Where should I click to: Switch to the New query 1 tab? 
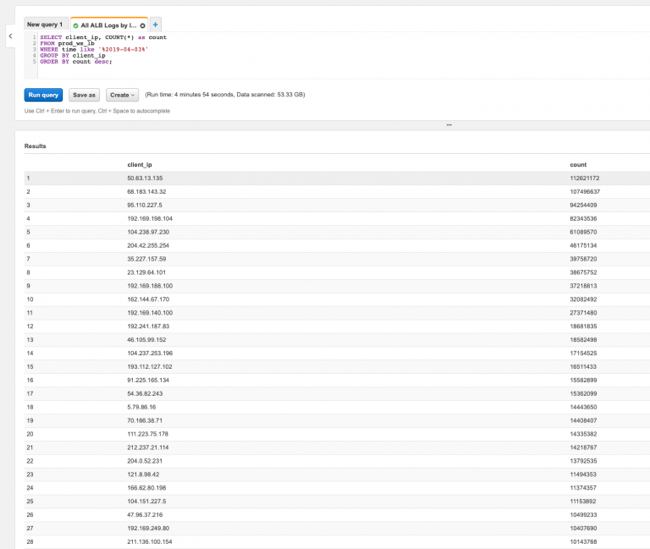pos(44,24)
